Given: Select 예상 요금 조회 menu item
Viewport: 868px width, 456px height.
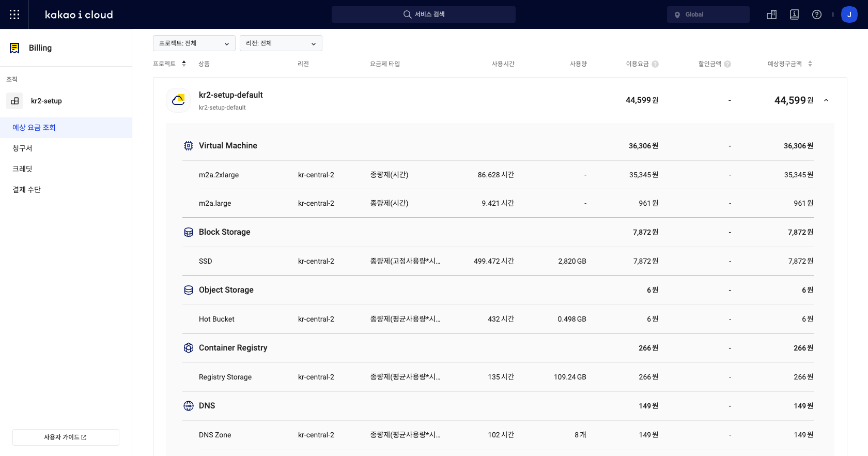Looking at the screenshot, I should point(66,128).
